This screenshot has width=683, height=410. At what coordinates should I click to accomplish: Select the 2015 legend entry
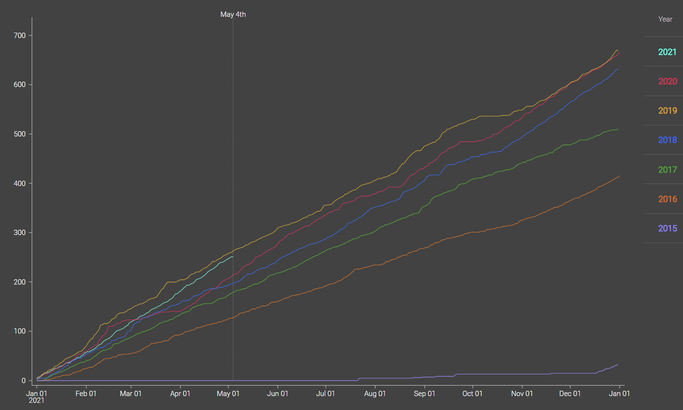(x=667, y=228)
